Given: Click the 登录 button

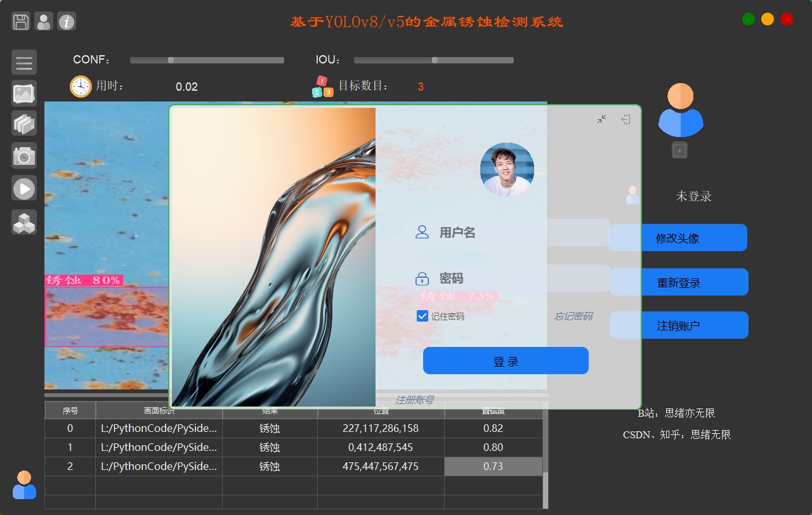Looking at the screenshot, I should pyautogui.click(x=506, y=361).
